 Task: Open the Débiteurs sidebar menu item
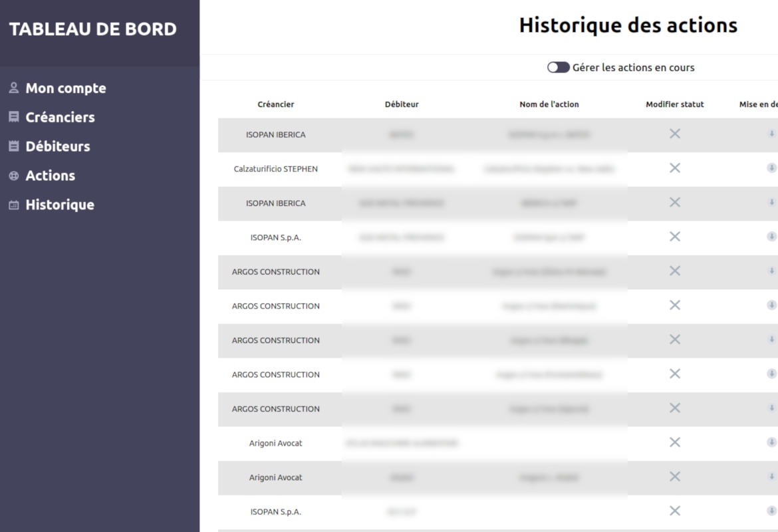point(57,146)
